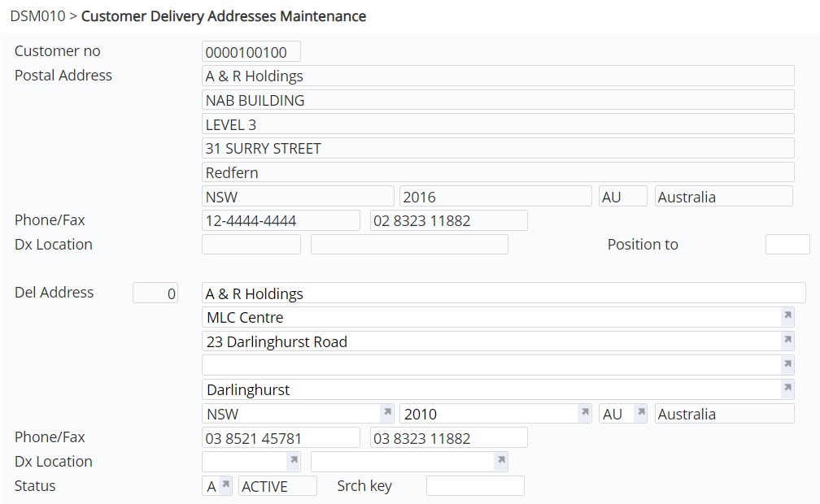Select the Srch key input field

475,486
